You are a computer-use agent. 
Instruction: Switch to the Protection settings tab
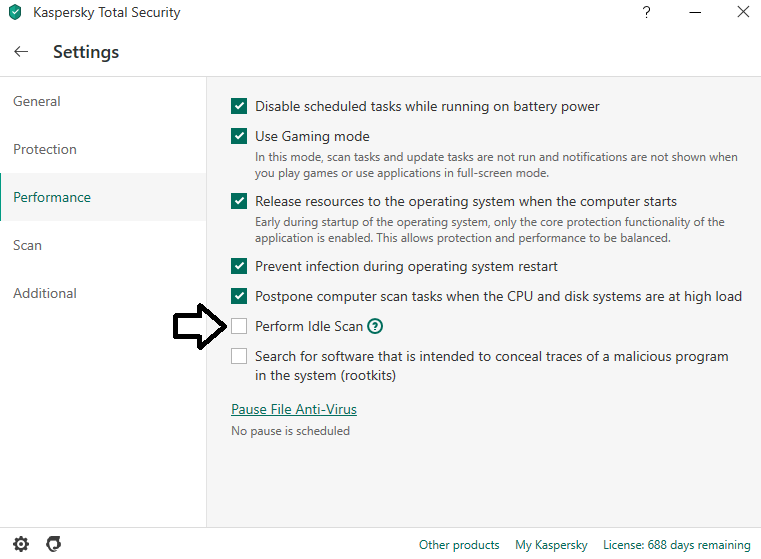tap(45, 149)
